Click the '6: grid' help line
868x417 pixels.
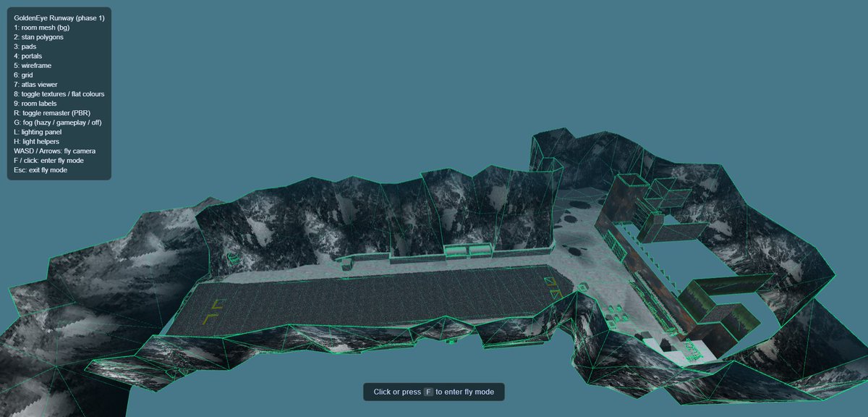23,75
